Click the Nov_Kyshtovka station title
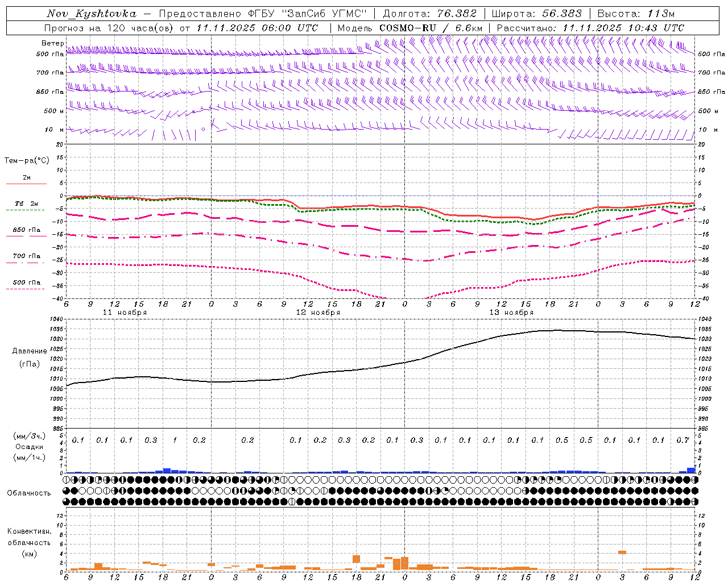Screen dimensions: 728x582 pos(91,14)
